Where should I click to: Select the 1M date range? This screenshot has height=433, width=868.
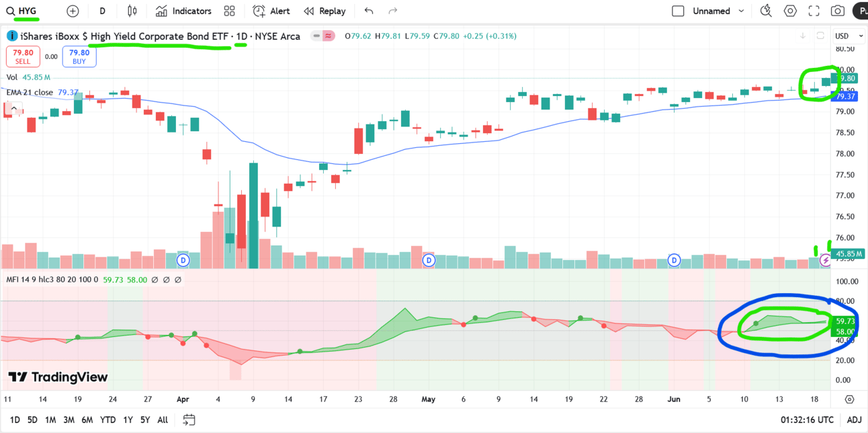[50, 420]
